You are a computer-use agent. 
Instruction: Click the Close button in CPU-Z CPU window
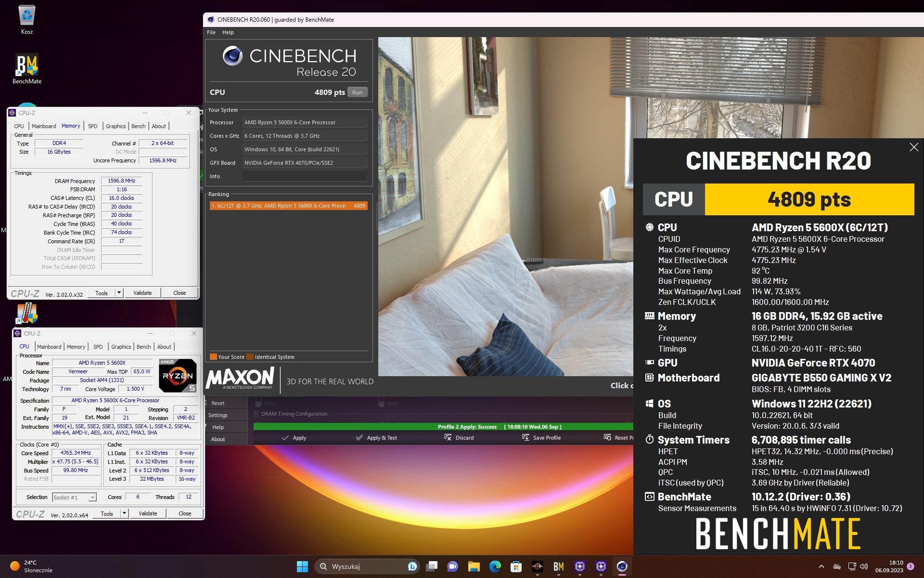[x=185, y=513]
